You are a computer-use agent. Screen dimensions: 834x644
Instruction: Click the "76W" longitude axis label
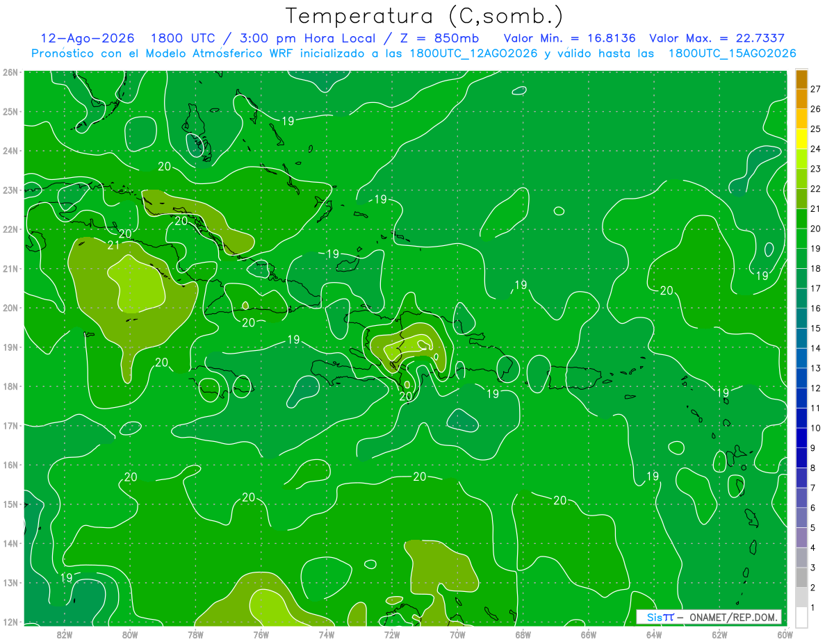[261, 634]
